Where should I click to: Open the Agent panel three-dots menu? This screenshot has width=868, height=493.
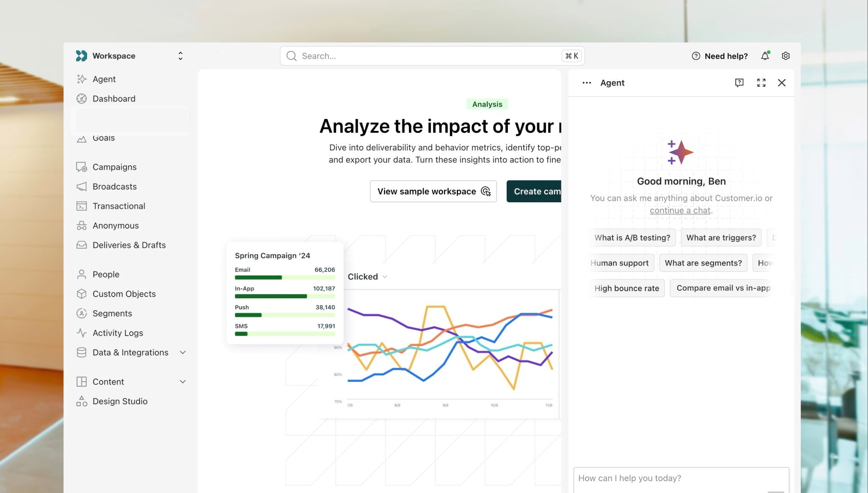coord(587,83)
